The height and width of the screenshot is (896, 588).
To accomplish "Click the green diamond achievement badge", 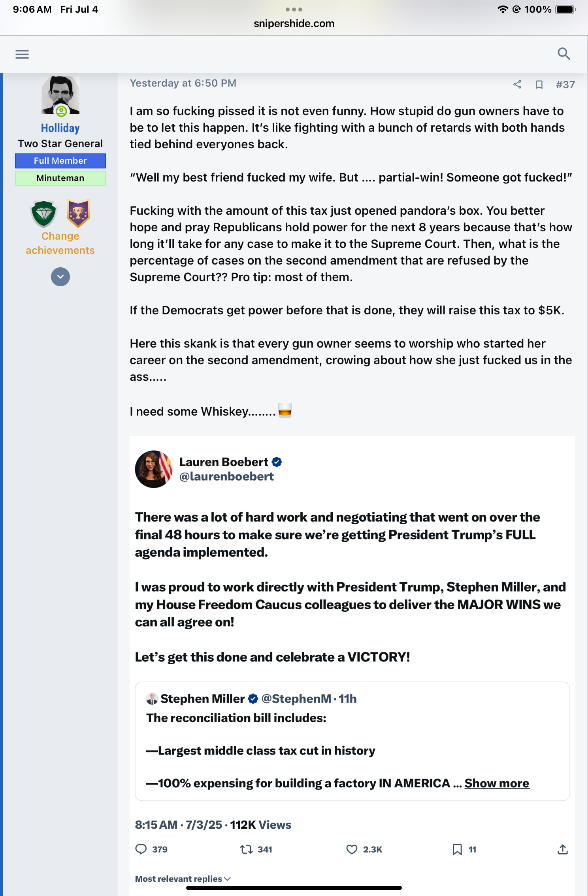I will click(44, 214).
